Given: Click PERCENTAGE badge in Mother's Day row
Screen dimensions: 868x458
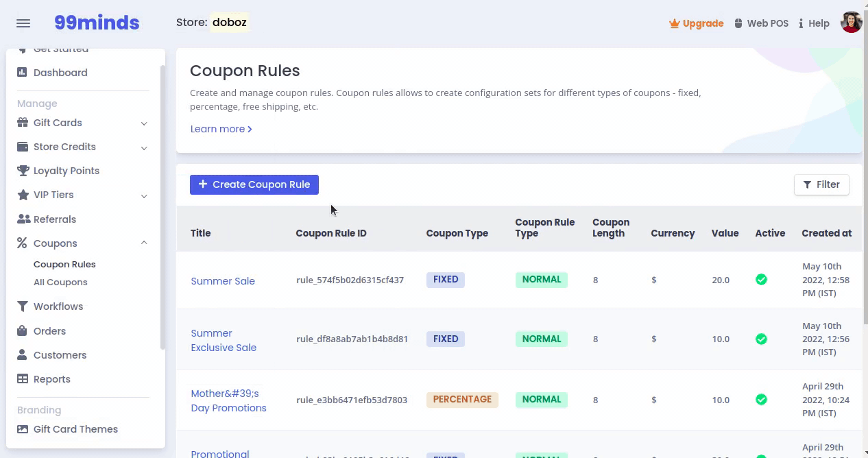Looking at the screenshot, I should point(462,400).
